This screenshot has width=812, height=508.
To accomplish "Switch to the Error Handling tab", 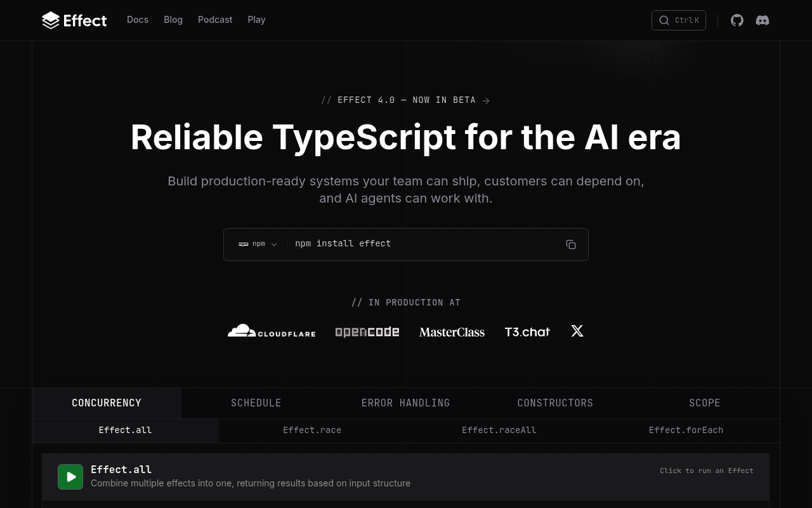I will coord(406,403).
